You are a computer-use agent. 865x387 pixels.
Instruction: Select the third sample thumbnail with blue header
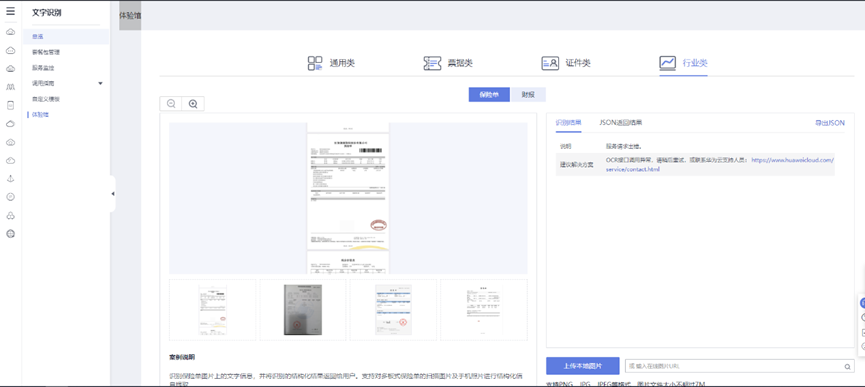click(x=393, y=310)
